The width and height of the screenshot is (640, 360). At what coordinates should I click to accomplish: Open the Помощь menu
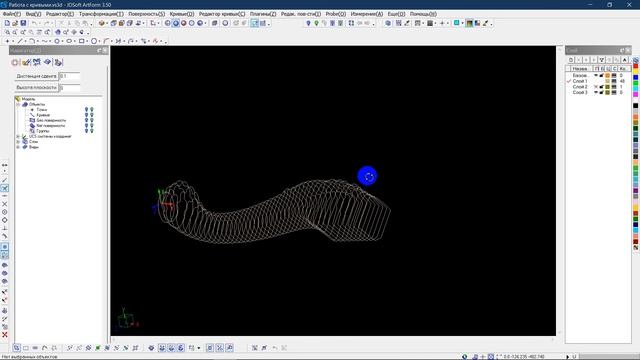point(423,14)
